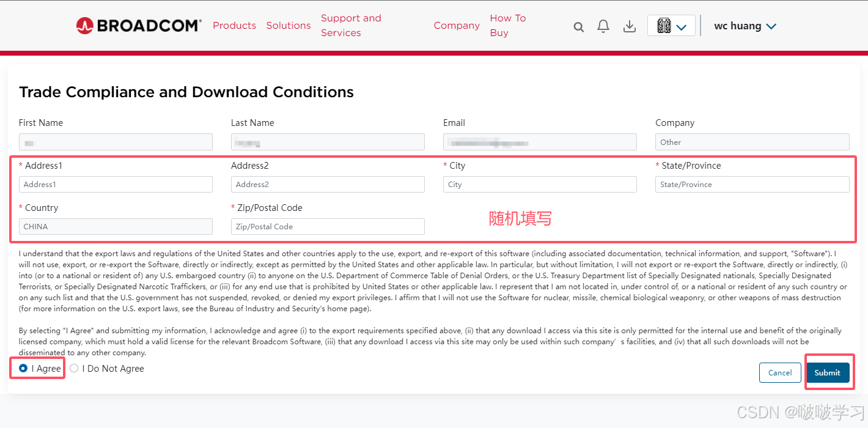Select the I Do Not Agree option
This screenshot has width=868, height=428.
74,369
